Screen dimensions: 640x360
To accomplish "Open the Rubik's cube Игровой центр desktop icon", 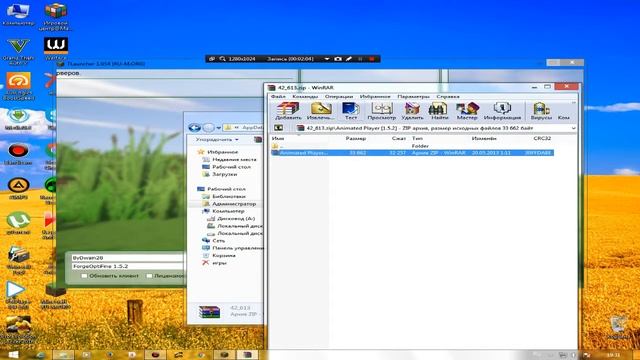I will pyautogui.click(x=56, y=16).
